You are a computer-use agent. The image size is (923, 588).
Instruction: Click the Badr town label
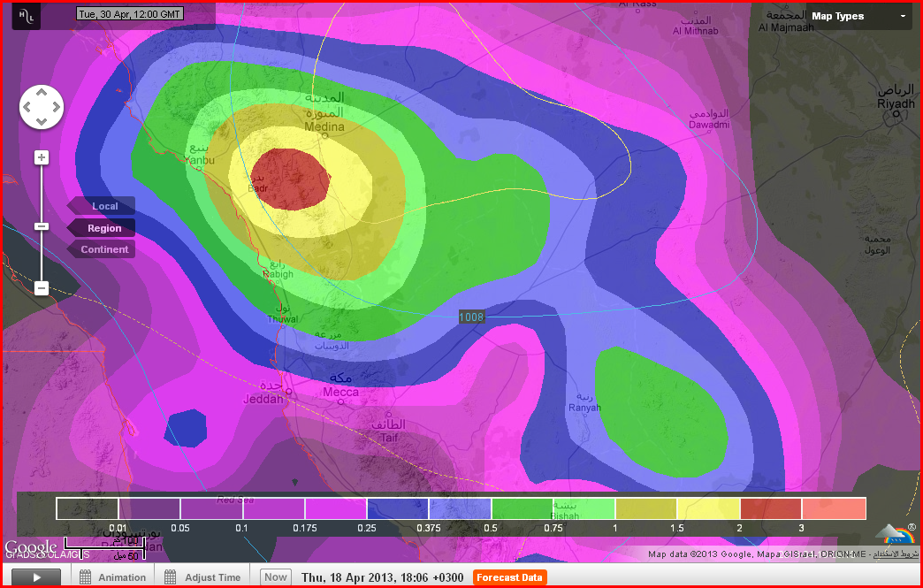click(x=259, y=188)
